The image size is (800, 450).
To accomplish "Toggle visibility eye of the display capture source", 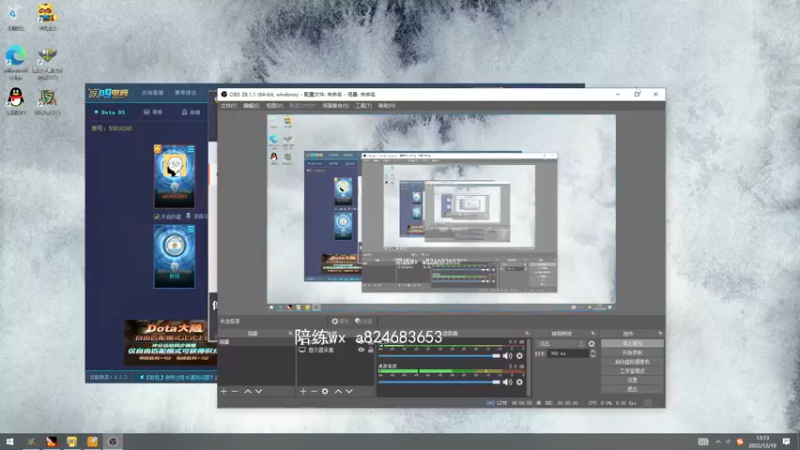I will point(361,350).
